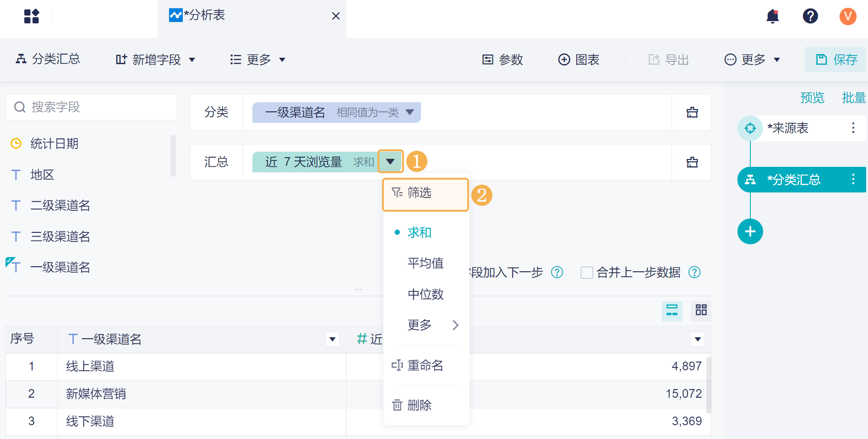Click the notification bell icon
Image resolution: width=868 pixels, height=439 pixels.
click(x=772, y=16)
